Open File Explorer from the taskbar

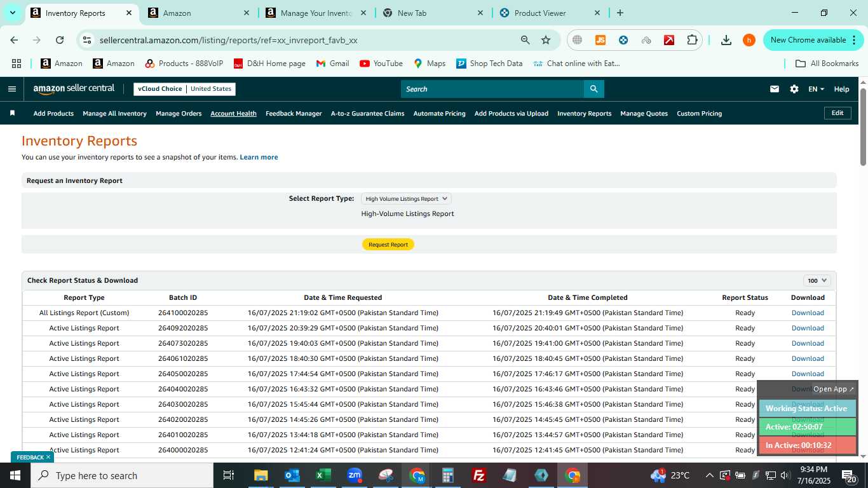[x=261, y=475]
